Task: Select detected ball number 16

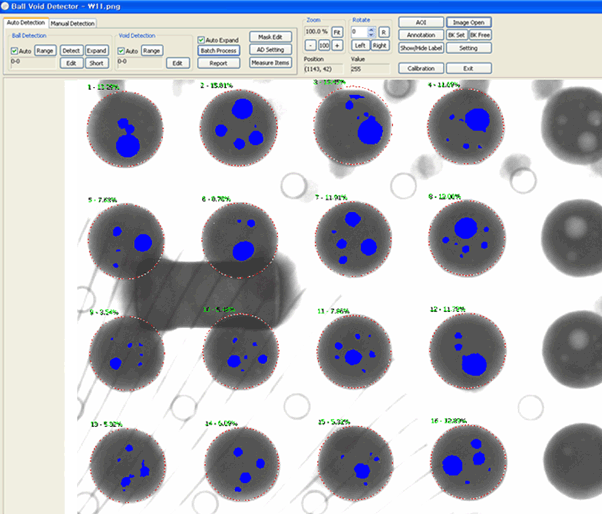Action: [469, 463]
